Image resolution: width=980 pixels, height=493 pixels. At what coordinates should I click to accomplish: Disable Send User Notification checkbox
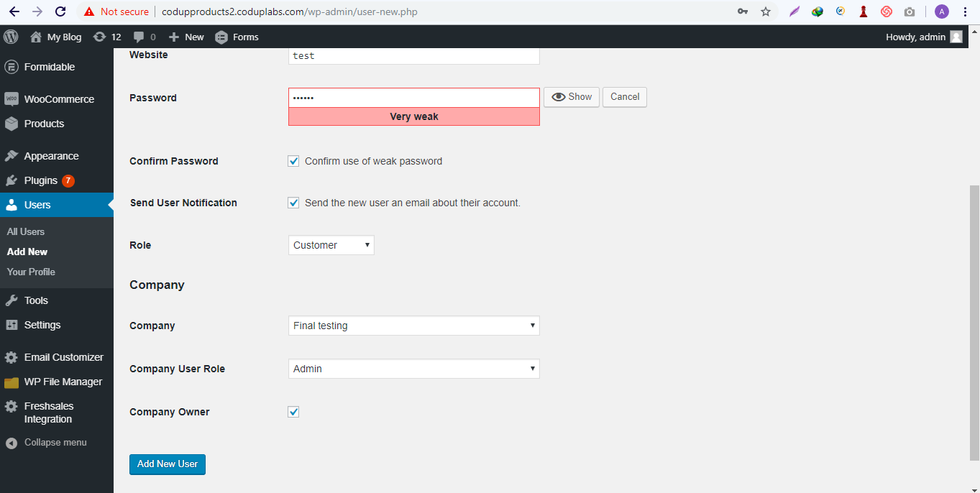[x=293, y=203]
